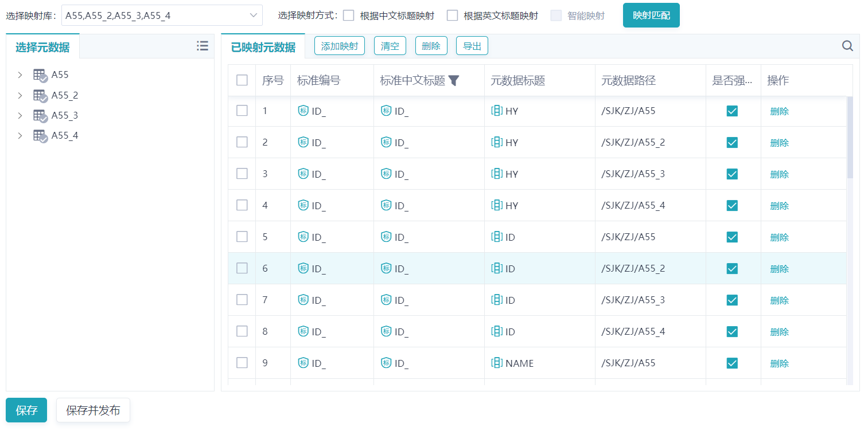The width and height of the screenshot is (868, 431).
Task: Click 删除 link in row 8
Action: pos(779,332)
